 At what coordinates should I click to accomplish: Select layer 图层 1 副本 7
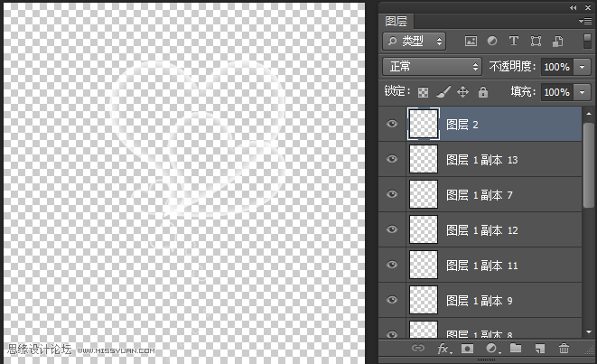coord(480,194)
